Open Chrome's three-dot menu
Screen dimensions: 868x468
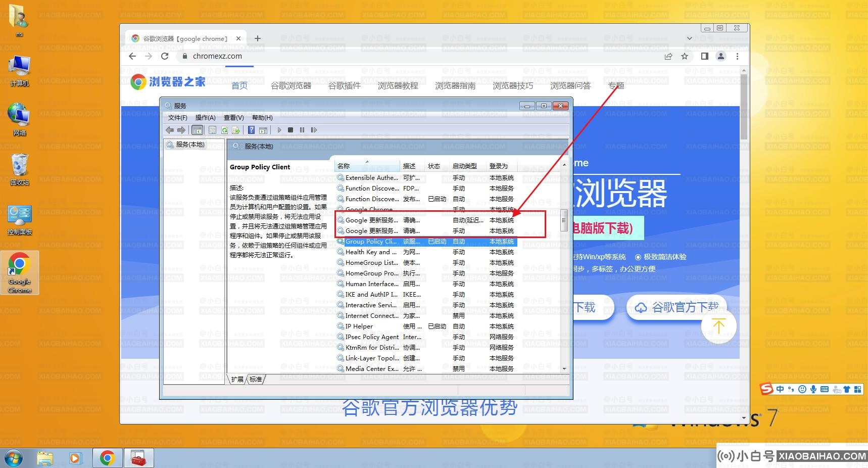click(x=737, y=56)
